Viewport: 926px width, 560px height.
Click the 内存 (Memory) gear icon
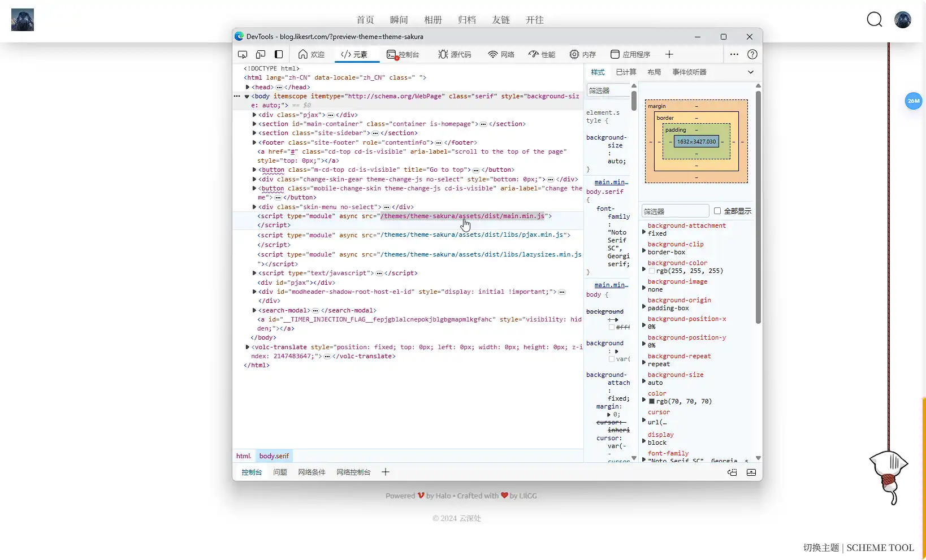pyautogui.click(x=574, y=54)
